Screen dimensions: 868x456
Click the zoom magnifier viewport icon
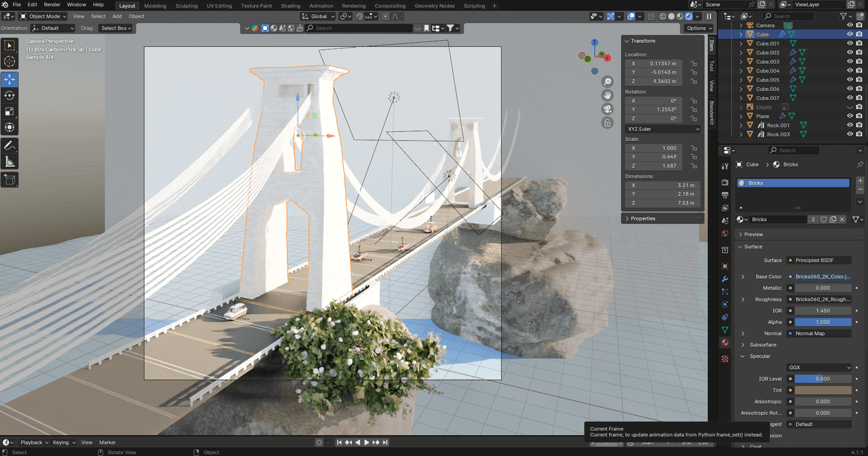608,81
